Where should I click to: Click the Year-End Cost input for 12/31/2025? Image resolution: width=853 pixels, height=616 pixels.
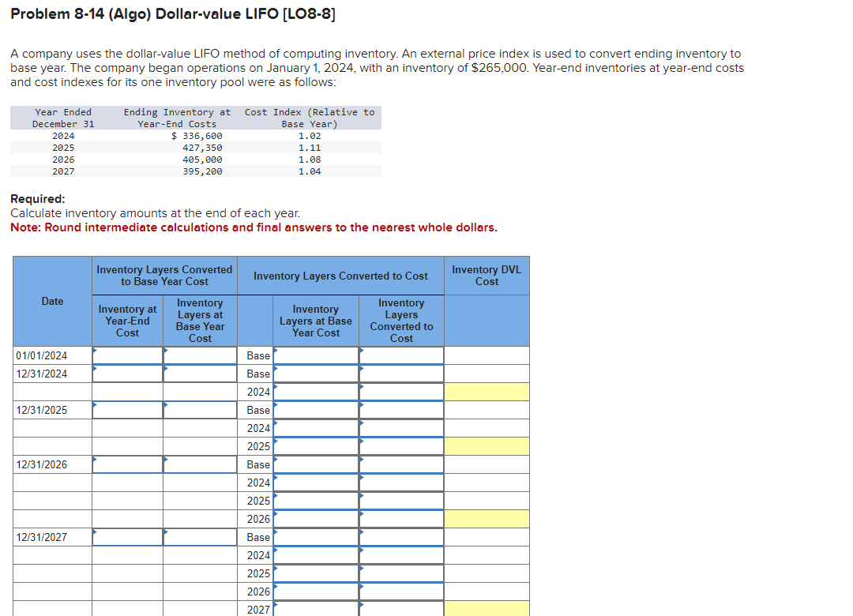tap(127, 410)
